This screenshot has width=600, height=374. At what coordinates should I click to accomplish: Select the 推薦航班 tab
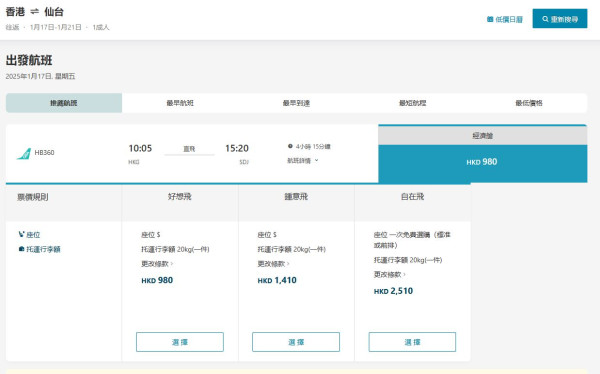pos(64,103)
